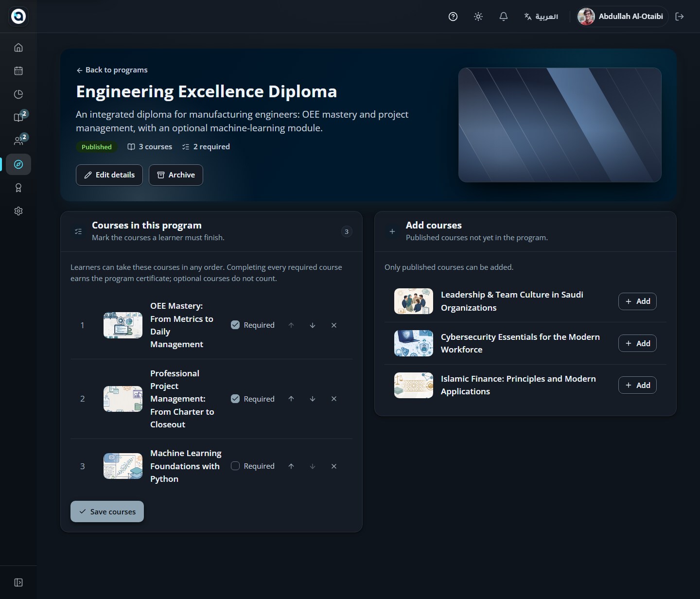This screenshot has width=700, height=599.
Task: Toggle the light theme sun icon
Action: coord(478,17)
